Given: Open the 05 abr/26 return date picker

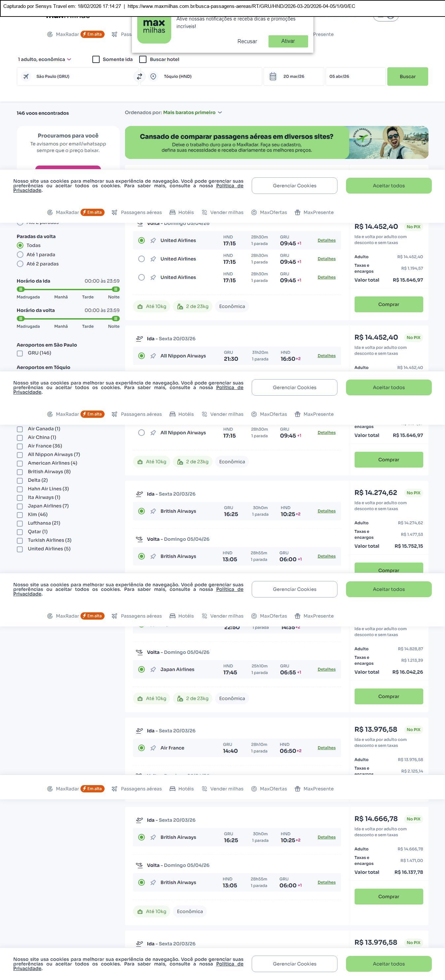Looking at the screenshot, I should [x=355, y=77].
